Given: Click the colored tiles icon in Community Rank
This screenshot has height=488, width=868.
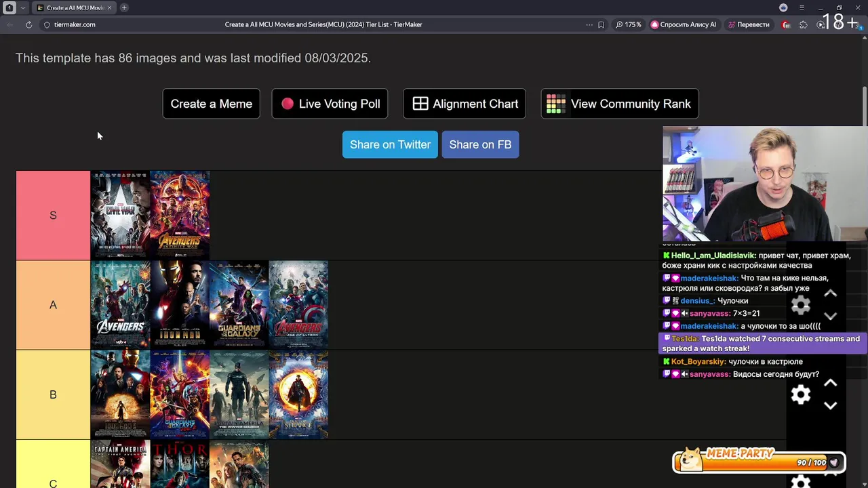Looking at the screenshot, I should (x=556, y=104).
